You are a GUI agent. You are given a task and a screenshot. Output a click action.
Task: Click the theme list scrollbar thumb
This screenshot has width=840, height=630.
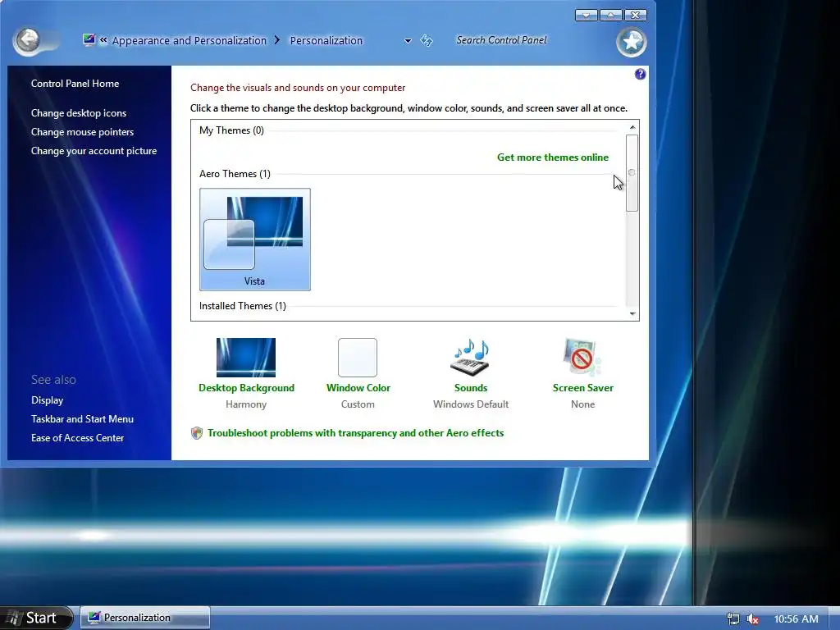(632, 172)
